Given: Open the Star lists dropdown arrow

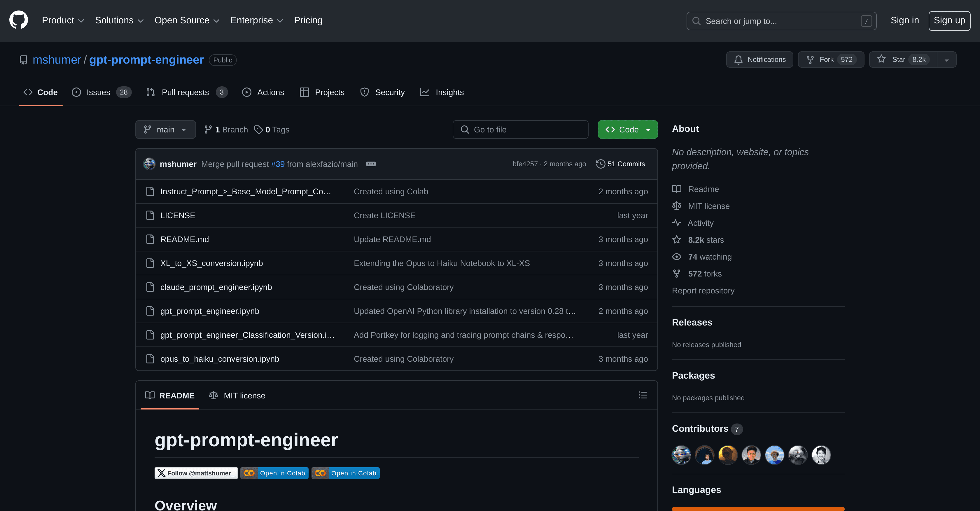Looking at the screenshot, I should 946,60.
